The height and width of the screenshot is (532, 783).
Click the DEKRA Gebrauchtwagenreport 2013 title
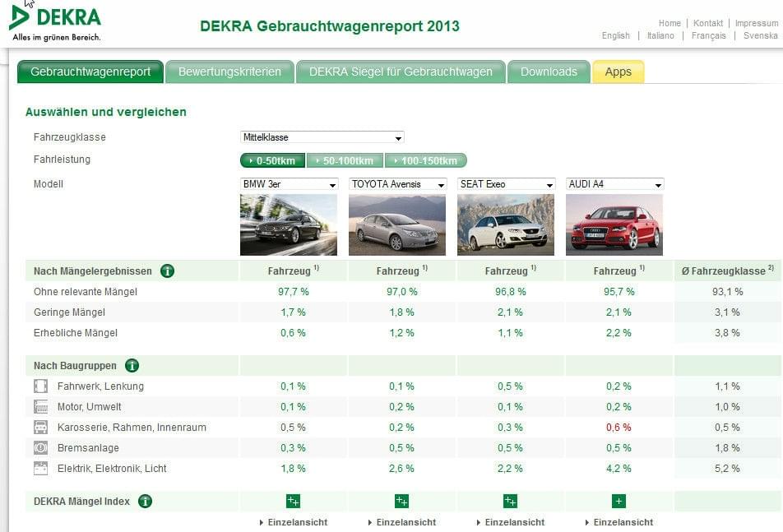[330, 26]
